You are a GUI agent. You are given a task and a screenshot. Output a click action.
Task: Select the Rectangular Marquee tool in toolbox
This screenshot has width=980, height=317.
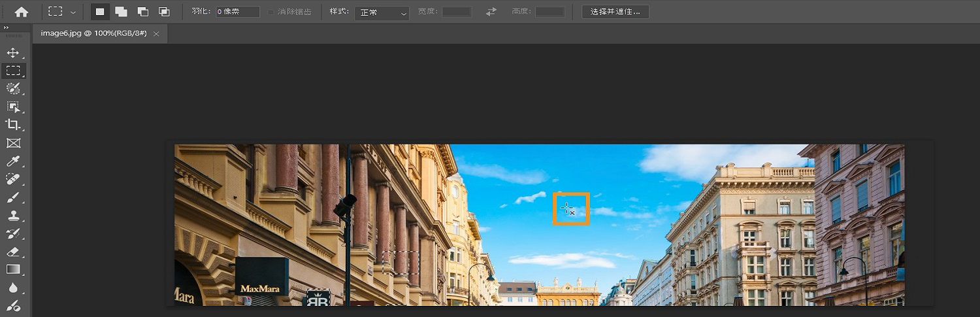[x=13, y=71]
